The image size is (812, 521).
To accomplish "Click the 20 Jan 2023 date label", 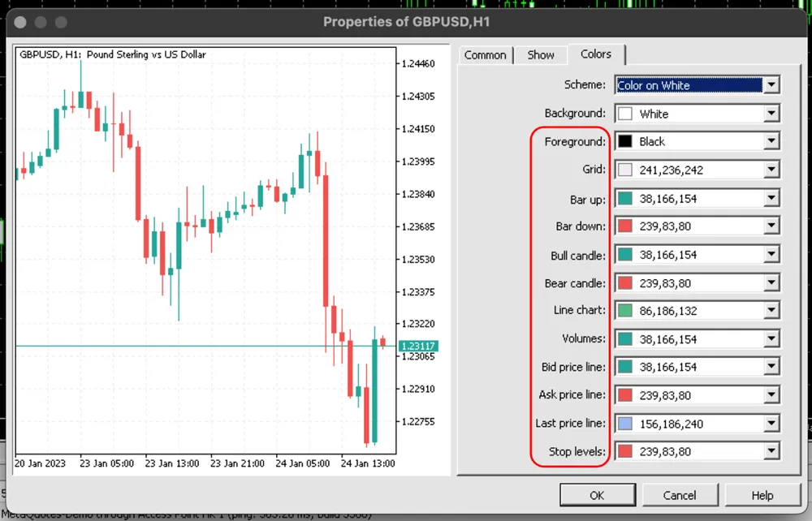I will tap(40, 463).
